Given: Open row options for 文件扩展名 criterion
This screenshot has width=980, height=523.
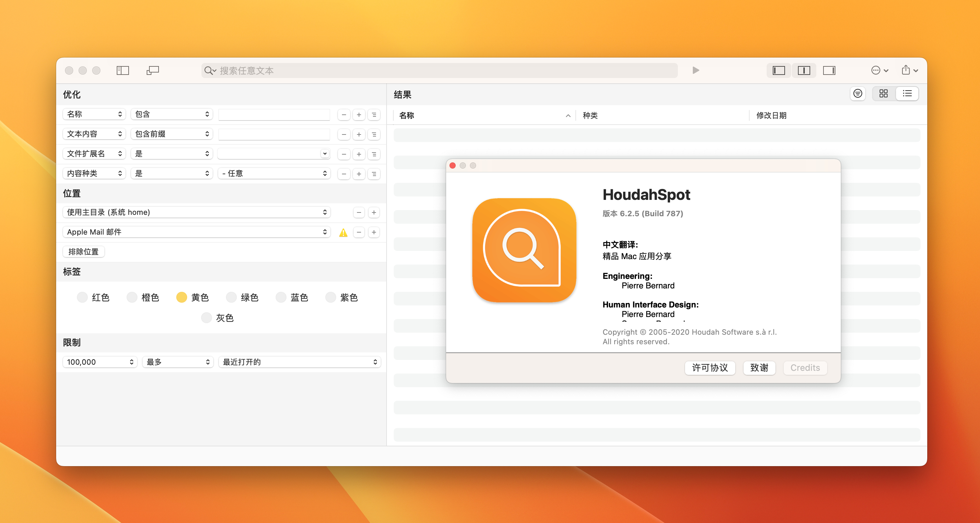Looking at the screenshot, I should 374,154.
